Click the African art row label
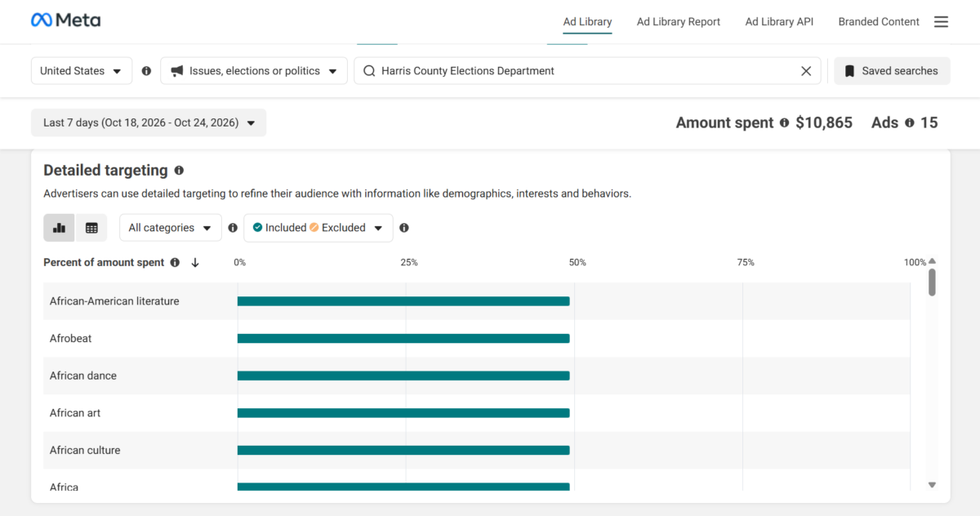The width and height of the screenshot is (980, 516). tap(75, 413)
